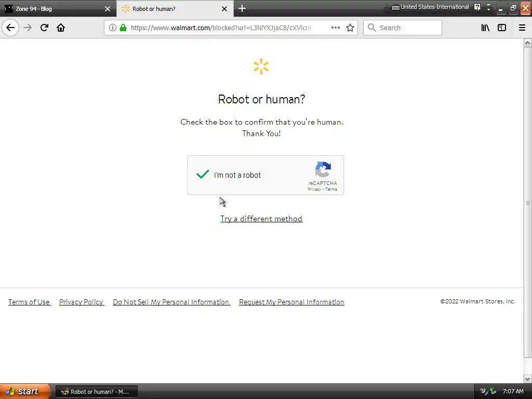This screenshot has width=532, height=399.
Task: Open the Firefox hamburger menu
Action: point(522,28)
